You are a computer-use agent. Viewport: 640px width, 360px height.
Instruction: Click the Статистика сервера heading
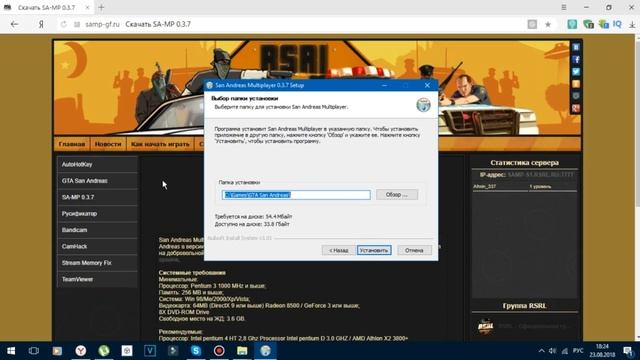click(x=524, y=162)
